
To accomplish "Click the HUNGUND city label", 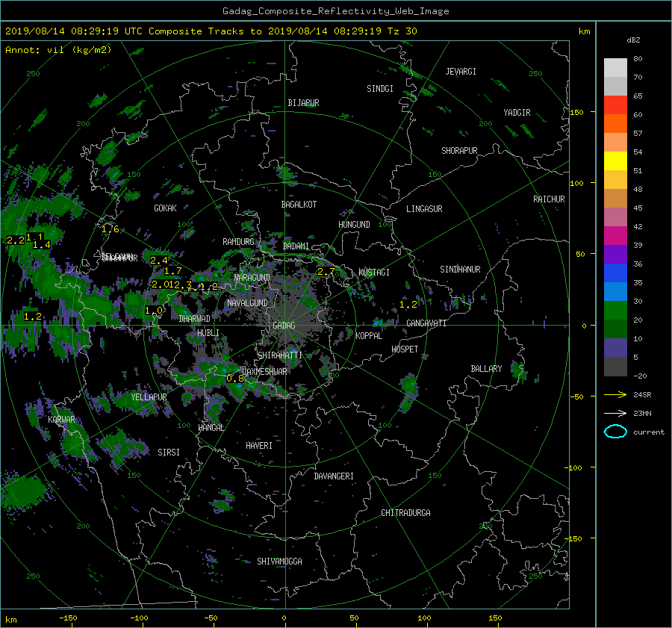I will coord(354,225).
